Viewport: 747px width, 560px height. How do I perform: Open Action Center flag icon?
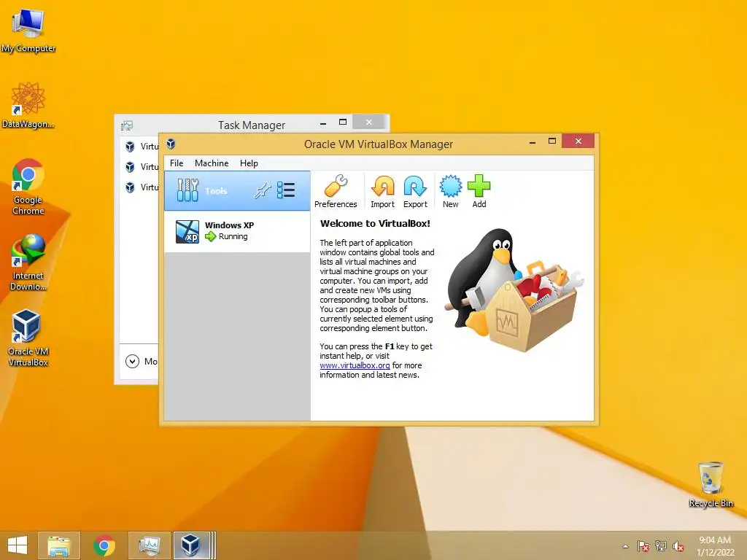(x=643, y=546)
